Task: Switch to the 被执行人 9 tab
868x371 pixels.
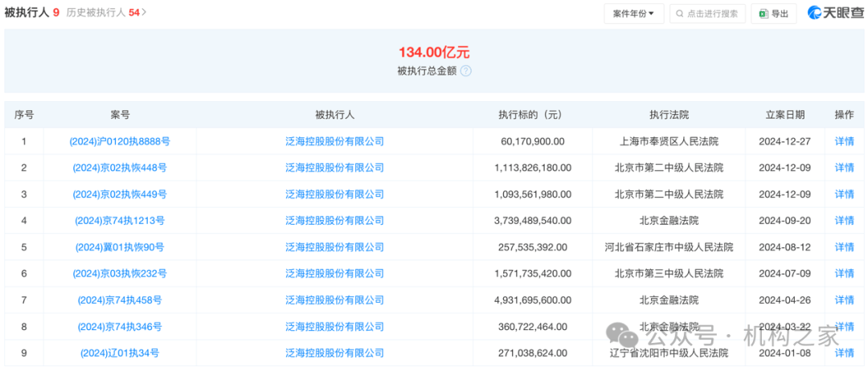Action: point(31,13)
